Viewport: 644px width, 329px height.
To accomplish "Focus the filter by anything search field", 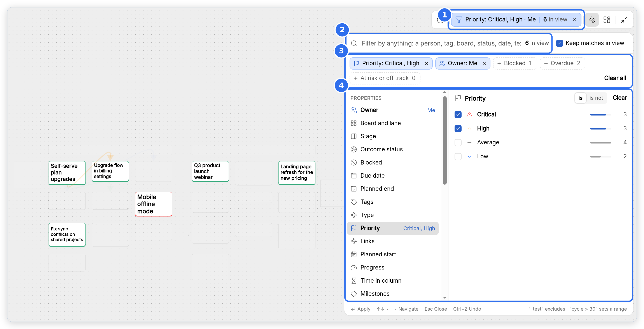I will tap(441, 43).
